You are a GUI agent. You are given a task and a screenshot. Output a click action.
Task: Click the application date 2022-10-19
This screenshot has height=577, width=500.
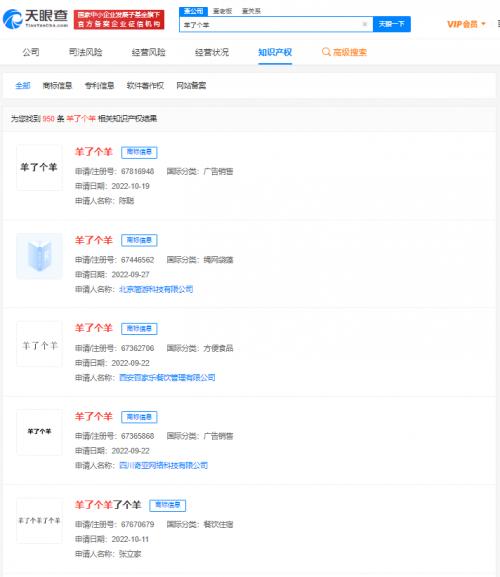(131, 186)
